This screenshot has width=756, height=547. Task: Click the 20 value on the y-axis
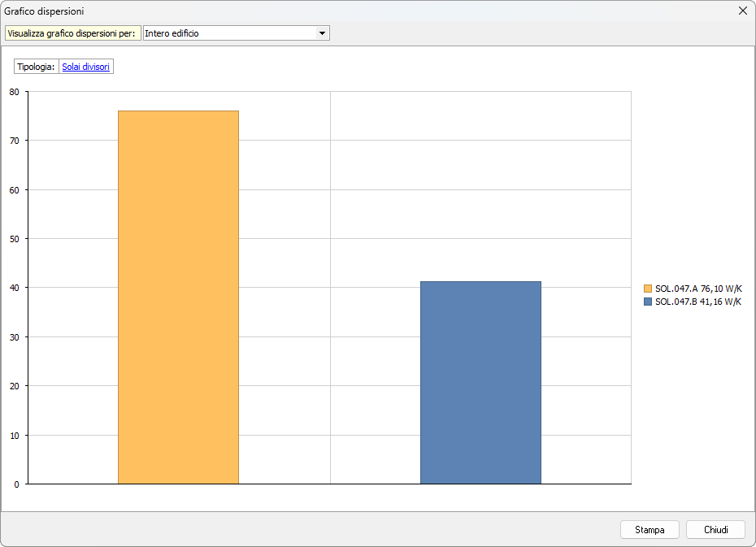[15, 386]
